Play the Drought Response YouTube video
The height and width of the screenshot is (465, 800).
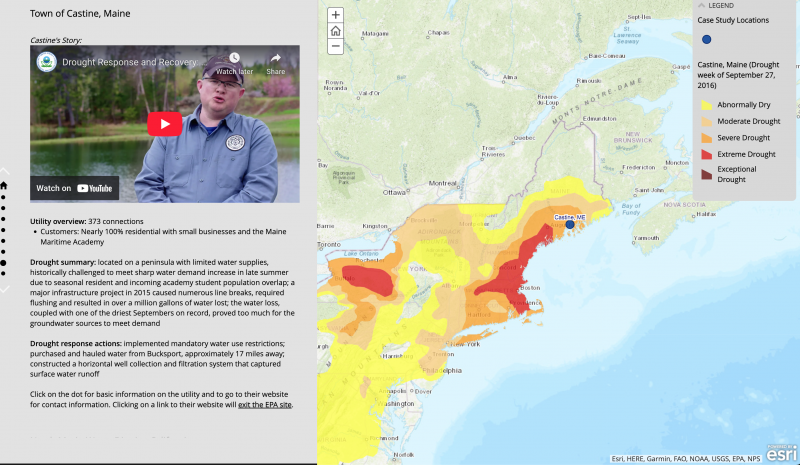coord(165,123)
